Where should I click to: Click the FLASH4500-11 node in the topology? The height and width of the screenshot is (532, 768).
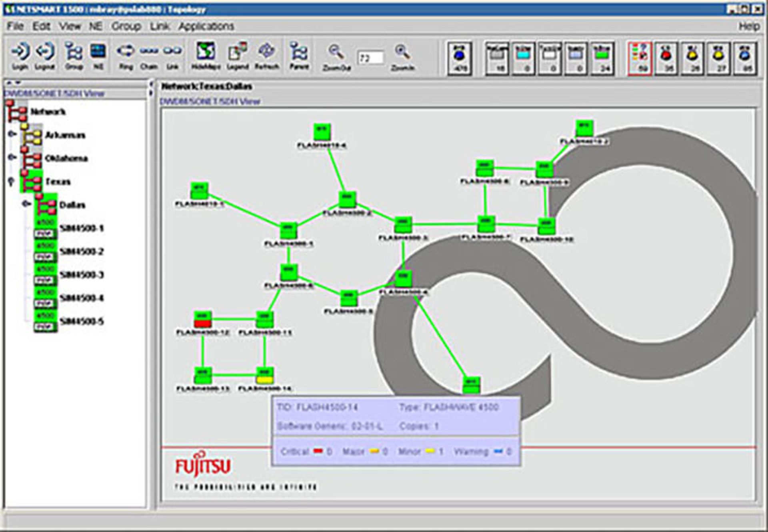[x=264, y=320]
